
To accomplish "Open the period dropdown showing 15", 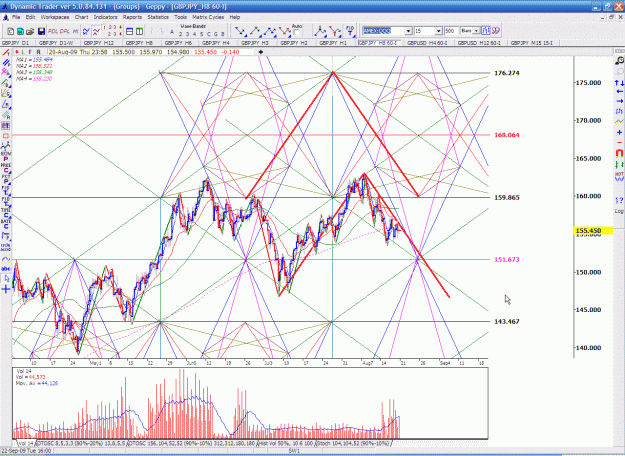I will (x=438, y=31).
